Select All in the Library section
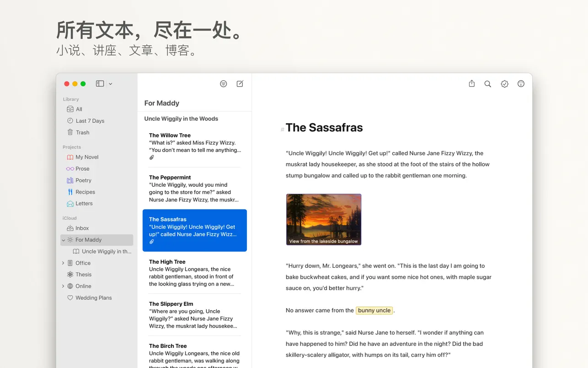Viewport: 588px width, 368px height. 79,109
